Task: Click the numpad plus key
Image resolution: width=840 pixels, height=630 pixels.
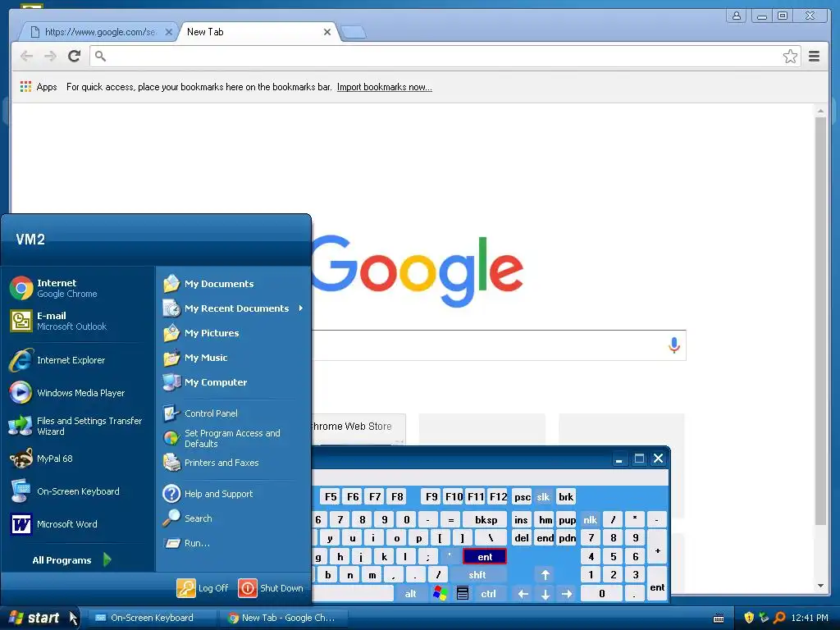Action: 657,547
